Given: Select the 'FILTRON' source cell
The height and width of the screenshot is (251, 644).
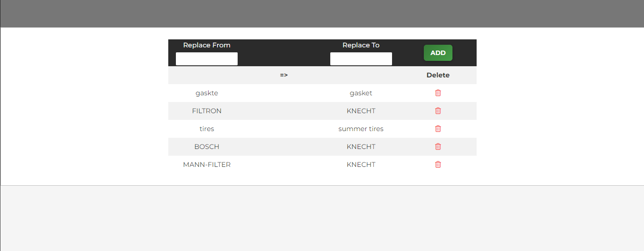Looking at the screenshot, I should pyautogui.click(x=206, y=111).
